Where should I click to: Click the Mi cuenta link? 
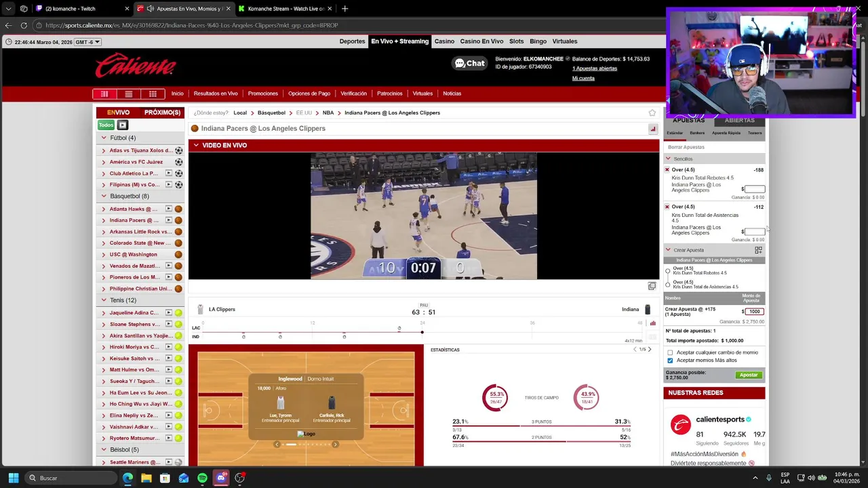click(583, 78)
